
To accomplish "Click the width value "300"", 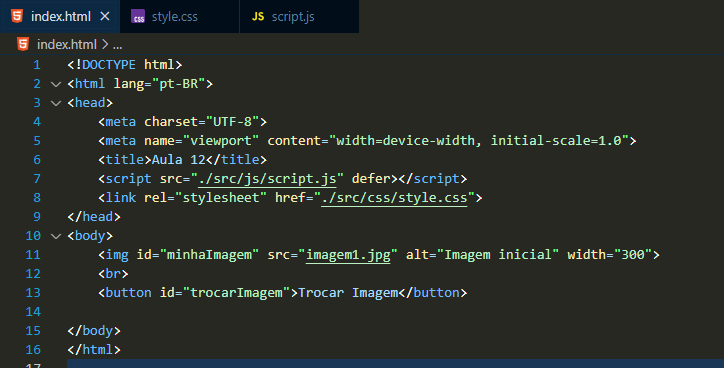I will [633, 254].
